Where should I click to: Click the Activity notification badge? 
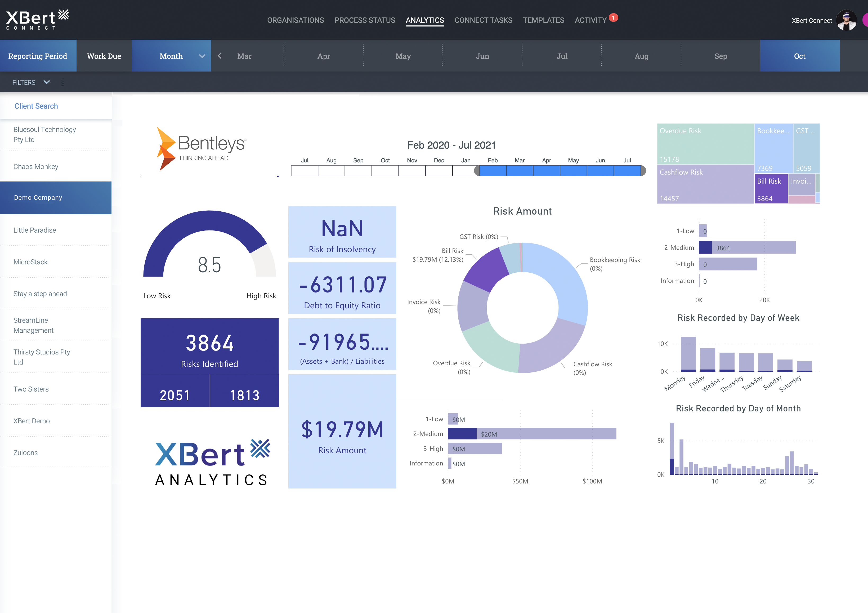(x=613, y=18)
